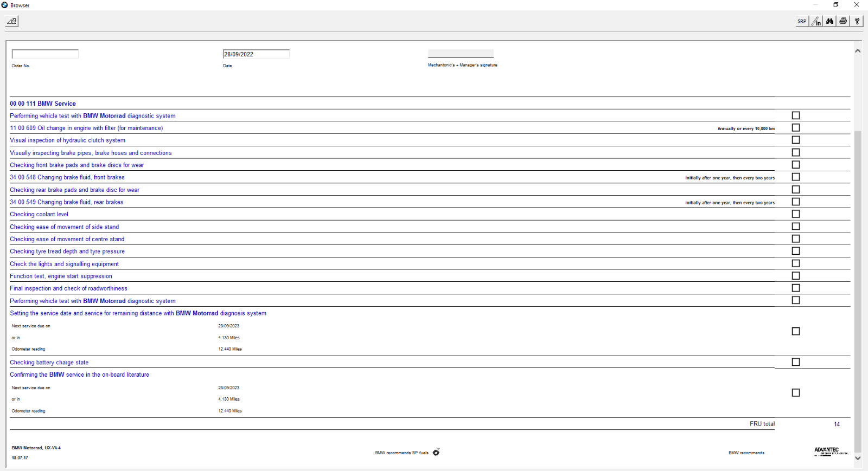Viewport: 868px width, 471px height.
Task: Print the service sheet via printer icon
Action: pyautogui.click(x=843, y=21)
